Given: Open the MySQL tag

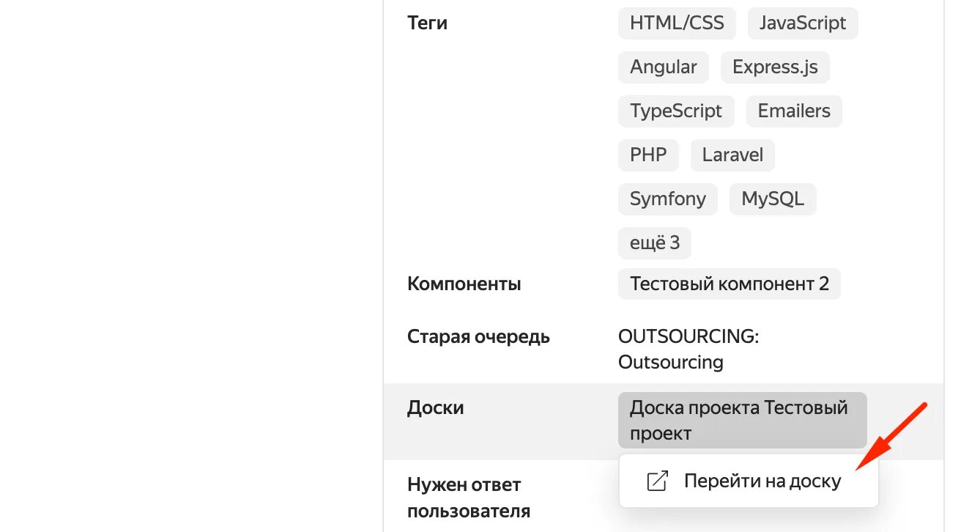Looking at the screenshot, I should tap(772, 199).
